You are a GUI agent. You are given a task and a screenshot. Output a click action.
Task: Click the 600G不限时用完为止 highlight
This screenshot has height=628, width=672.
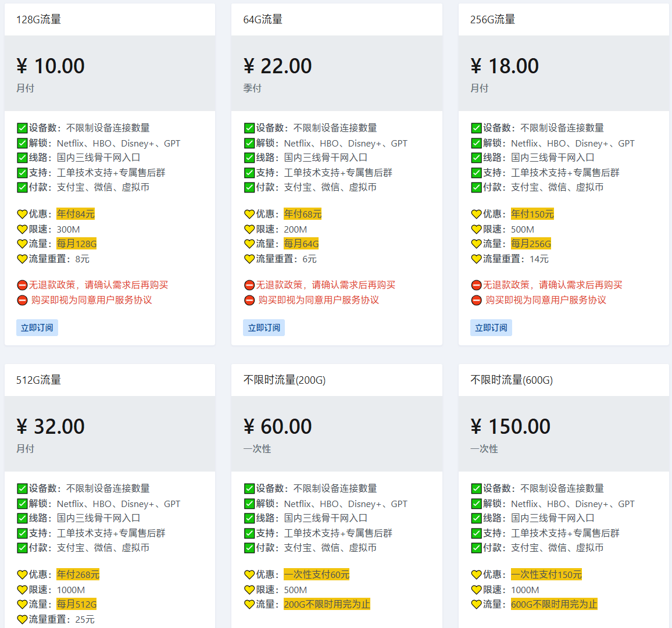click(554, 604)
